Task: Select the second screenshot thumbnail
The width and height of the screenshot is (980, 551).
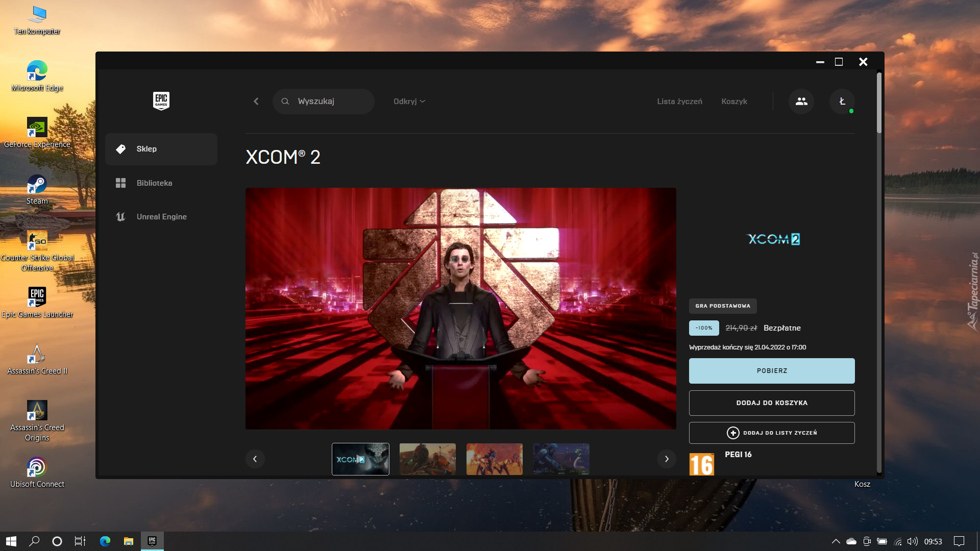Action: click(427, 459)
